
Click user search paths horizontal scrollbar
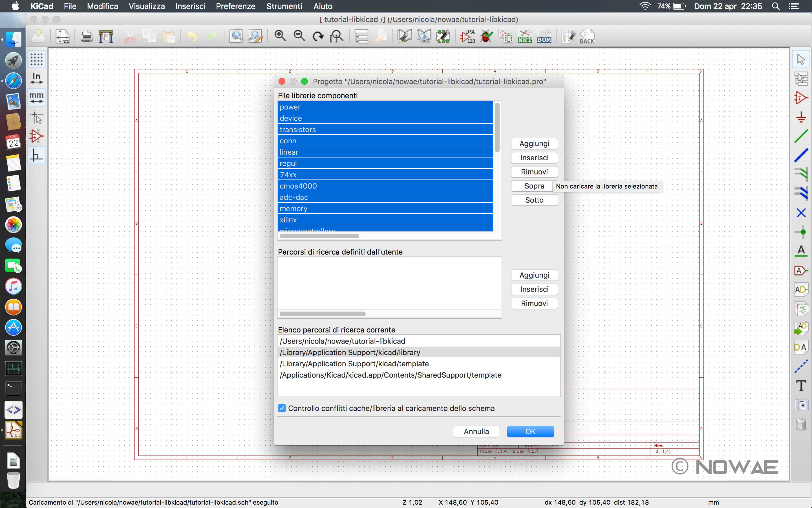pos(323,314)
